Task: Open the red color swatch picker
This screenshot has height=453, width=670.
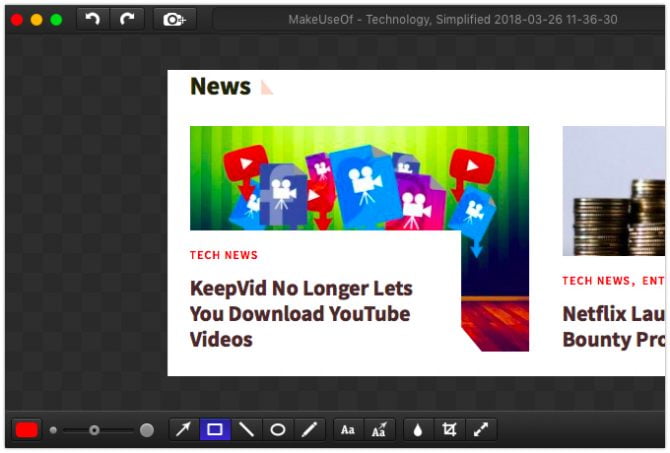Action: click(x=26, y=429)
